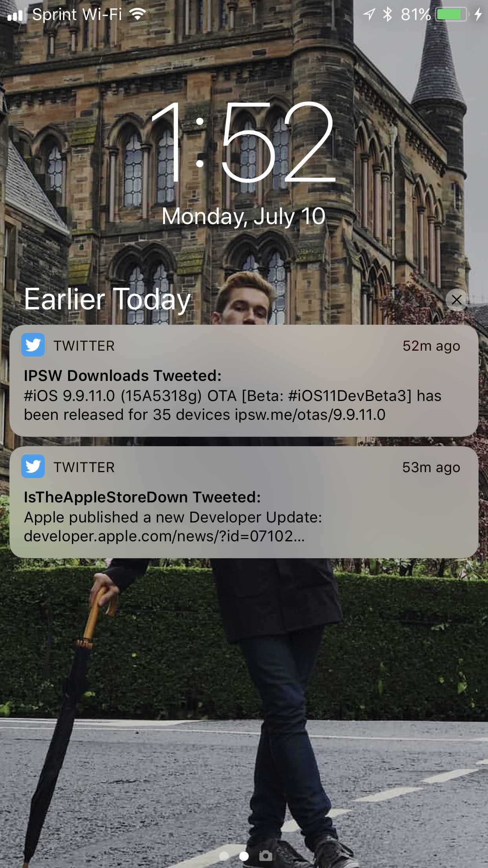Open the IsTheAppleStoreDown Tweeted notification
This screenshot has width=488, height=868.
pyautogui.click(x=244, y=502)
